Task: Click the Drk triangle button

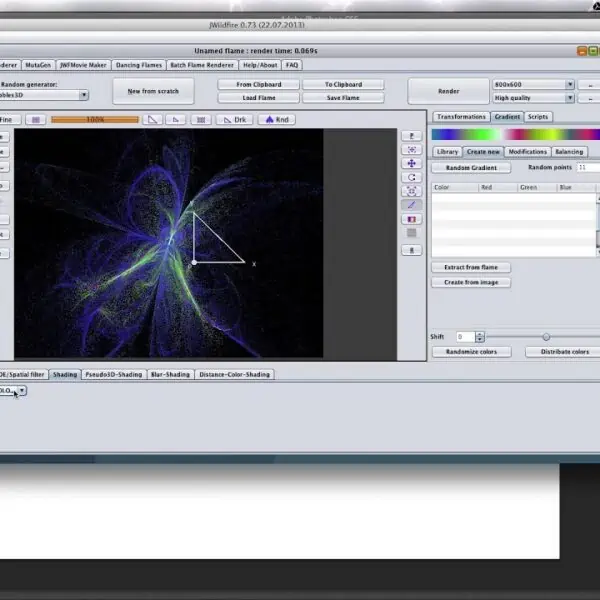Action: click(x=235, y=120)
